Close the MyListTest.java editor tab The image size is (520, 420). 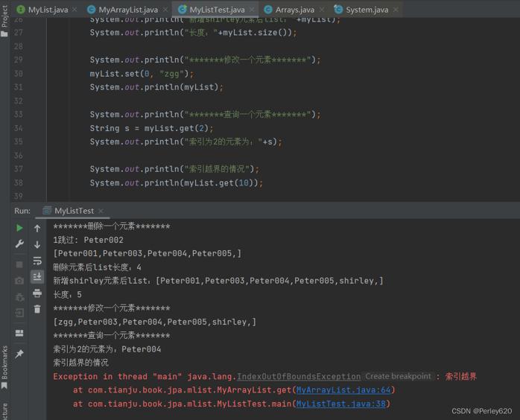tap(252, 10)
